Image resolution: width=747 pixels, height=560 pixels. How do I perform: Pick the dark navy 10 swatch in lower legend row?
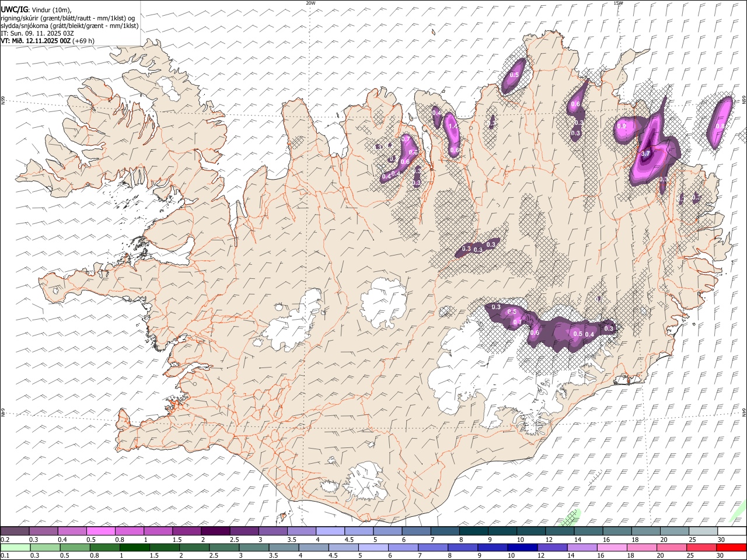[x=521, y=547]
